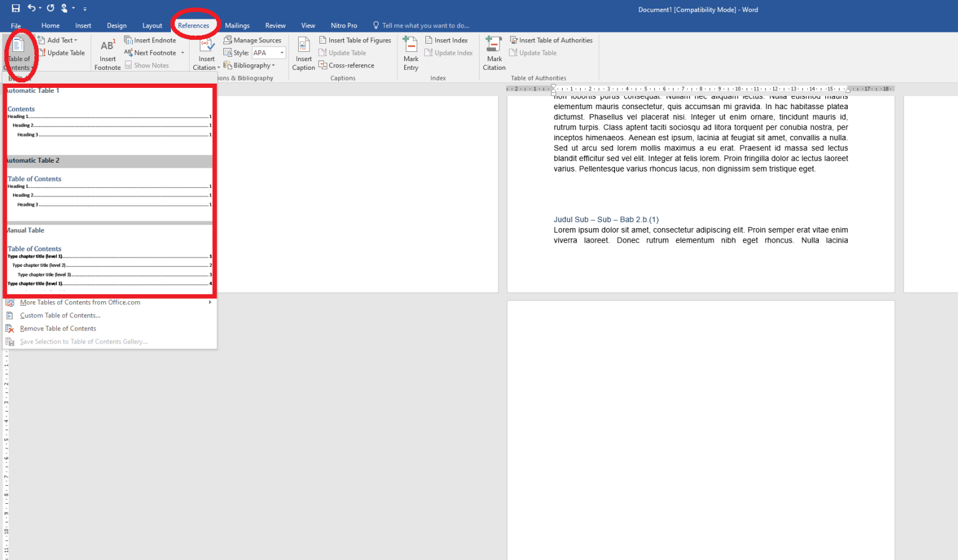Viewport: 958px width, 560px height.
Task: Click Insert Endnote
Action: point(150,41)
